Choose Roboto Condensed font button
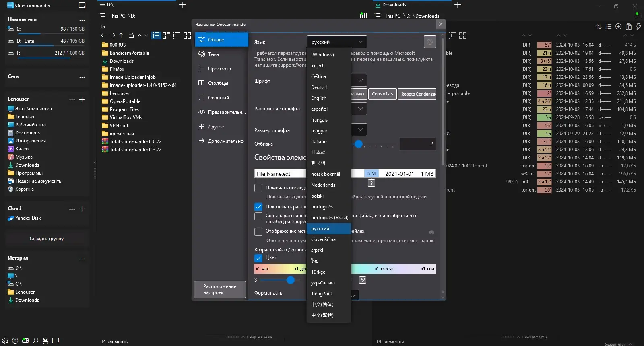 click(x=418, y=94)
